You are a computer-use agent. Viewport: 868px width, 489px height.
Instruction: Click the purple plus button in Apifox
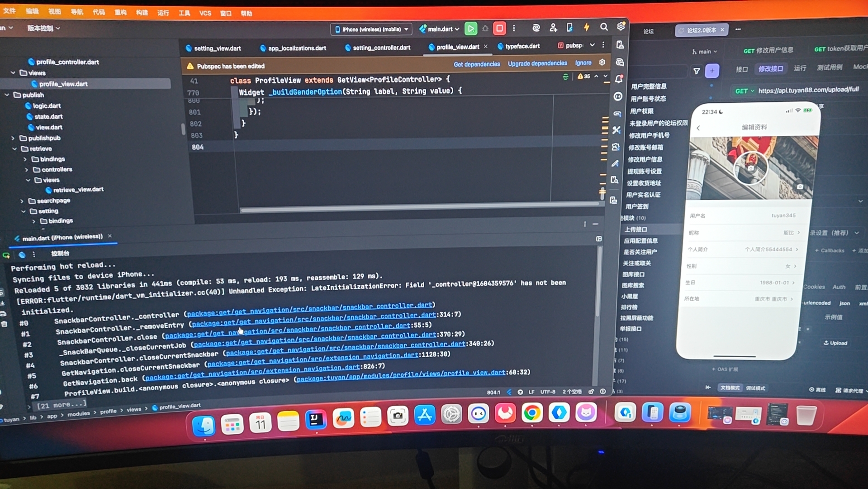[x=712, y=71]
